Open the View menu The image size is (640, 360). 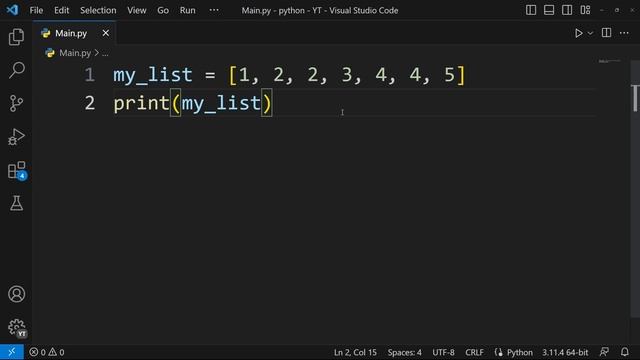[x=136, y=10]
